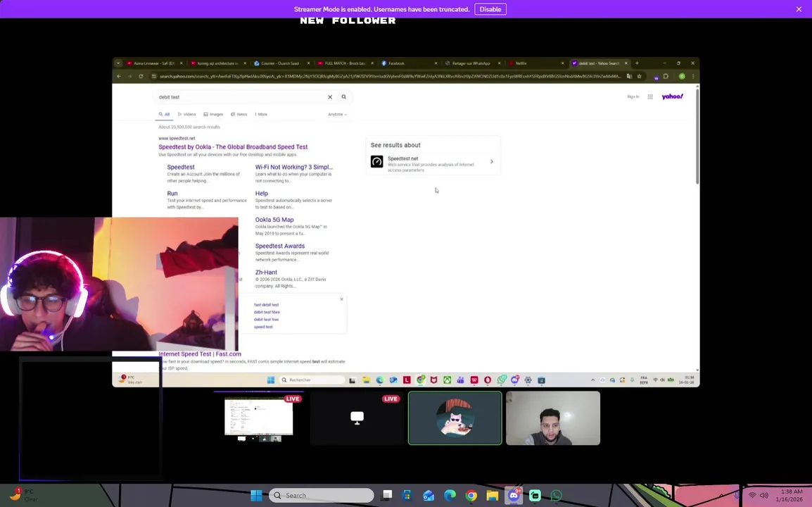Open the Ookla 5G Map link

pos(274,220)
